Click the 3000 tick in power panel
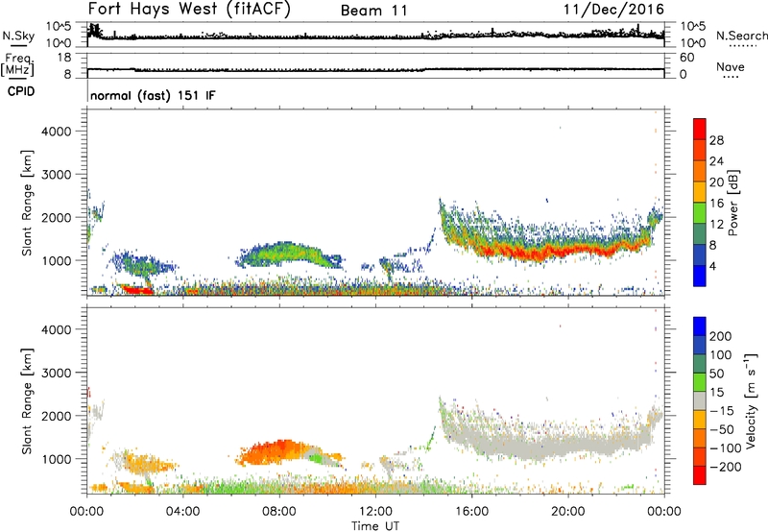 pyautogui.click(x=57, y=175)
